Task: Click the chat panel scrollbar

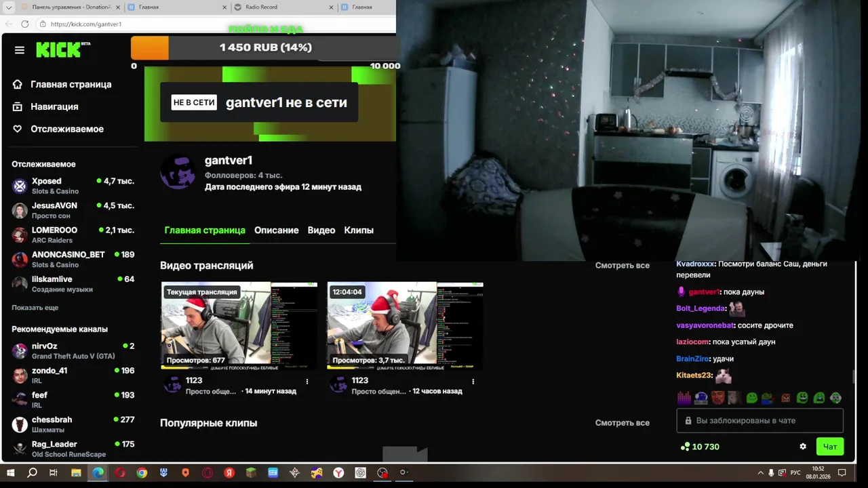Action: (854, 377)
